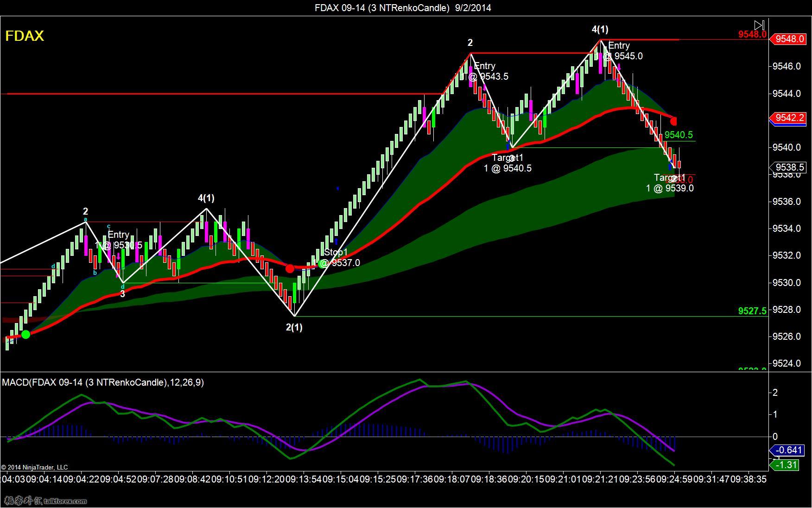Click the 9530.0 price axis label
Image resolution: width=812 pixels, height=508 pixels.
pos(787,283)
